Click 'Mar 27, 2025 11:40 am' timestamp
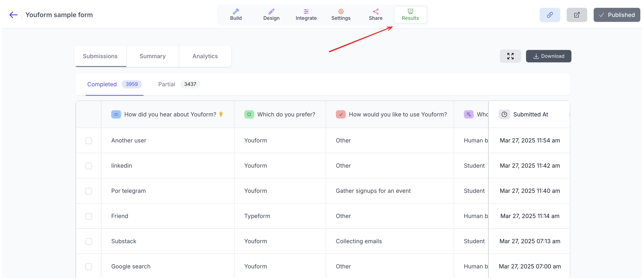The height and width of the screenshot is (280, 644). tap(530, 191)
